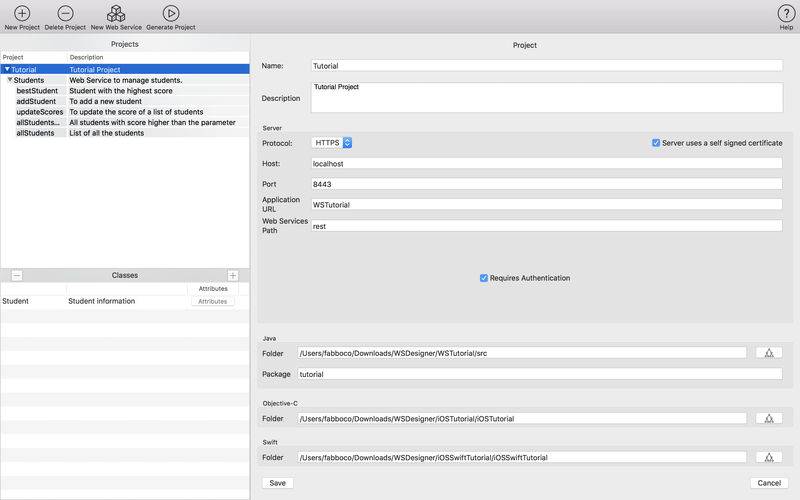Viewport: 800px width, 500px height.
Task: Click the plus button in Classes header
Action: pos(233,276)
